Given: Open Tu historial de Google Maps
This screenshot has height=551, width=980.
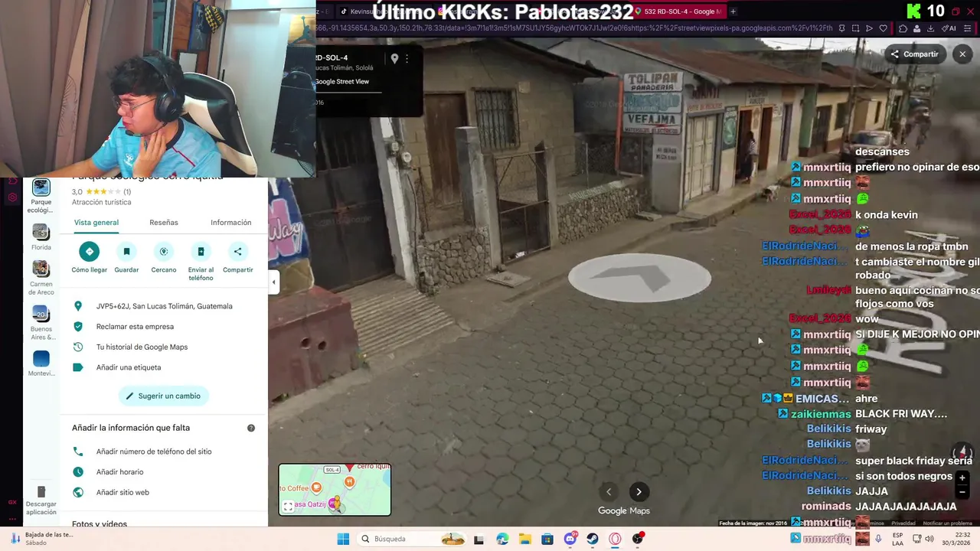Looking at the screenshot, I should (164, 347).
